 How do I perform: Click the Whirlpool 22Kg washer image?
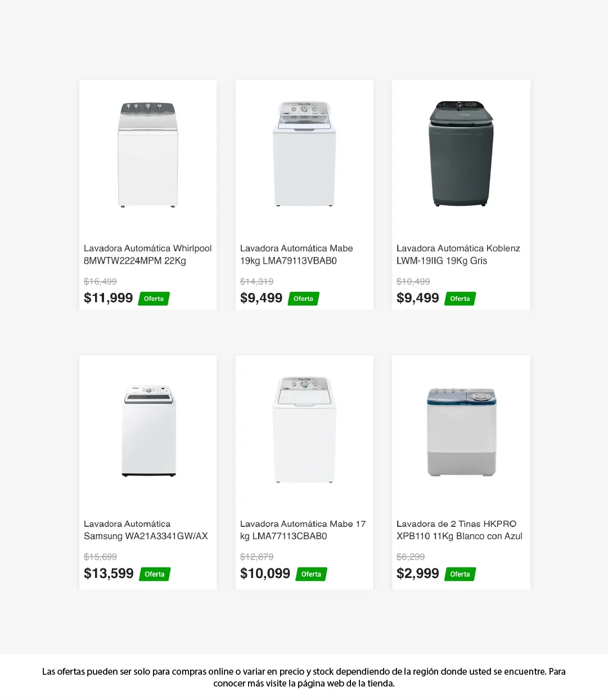(148, 155)
